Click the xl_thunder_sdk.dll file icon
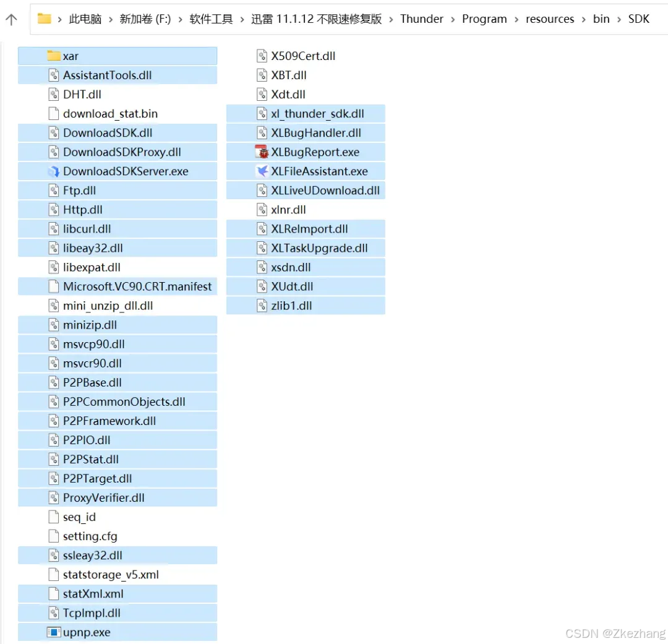The width and height of the screenshot is (668, 644). [262, 114]
